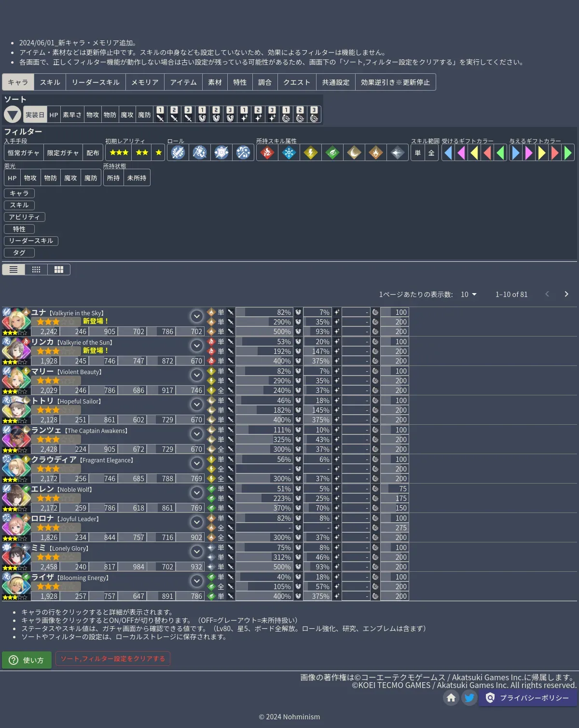This screenshot has height=728, width=579.
Task: Toggle the sort direction arrow button
Action: point(13,115)
